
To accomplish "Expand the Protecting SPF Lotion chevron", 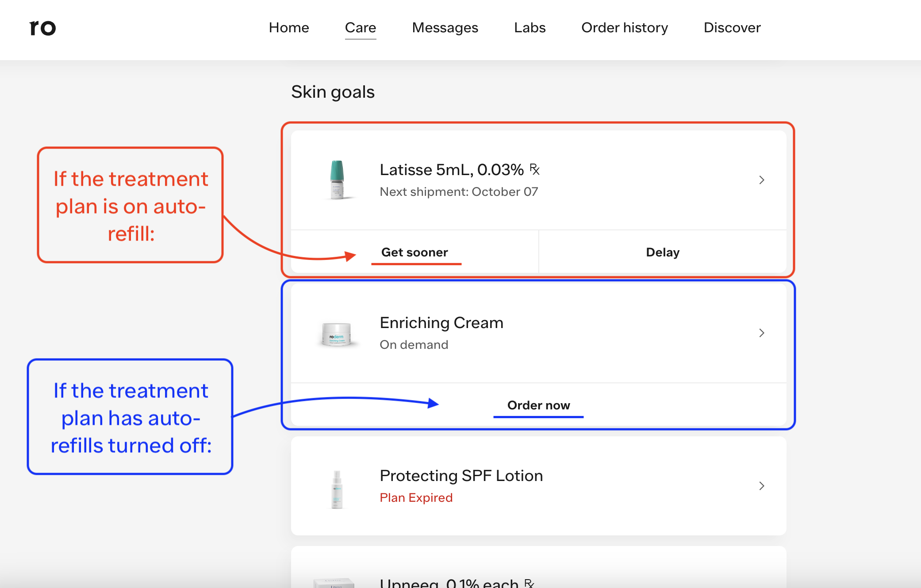I will click(761, 486).
